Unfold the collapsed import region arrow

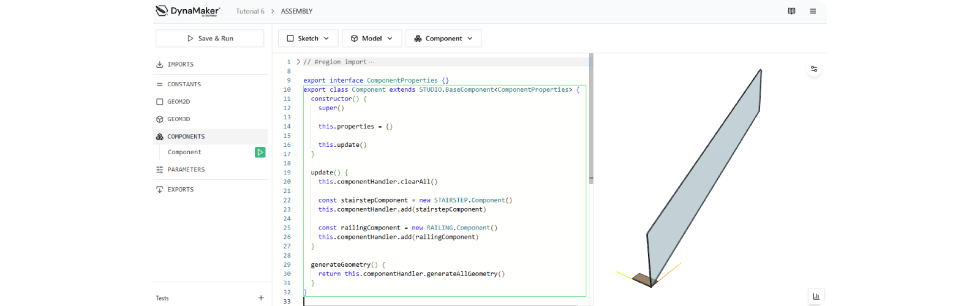click(298, 62)
